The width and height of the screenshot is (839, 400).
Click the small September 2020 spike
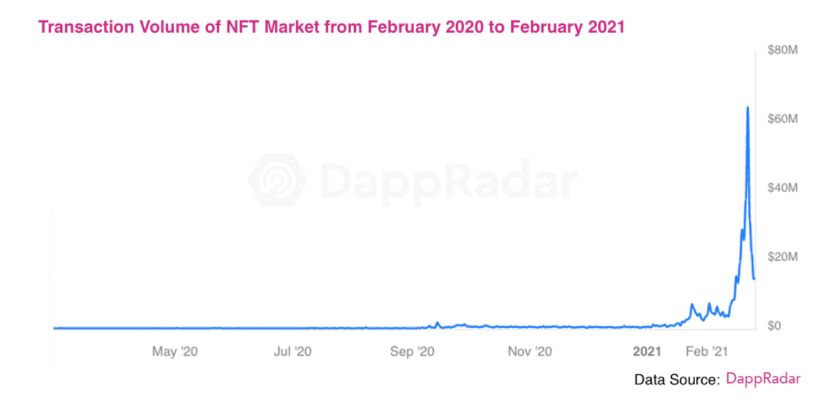click(437, 323)
